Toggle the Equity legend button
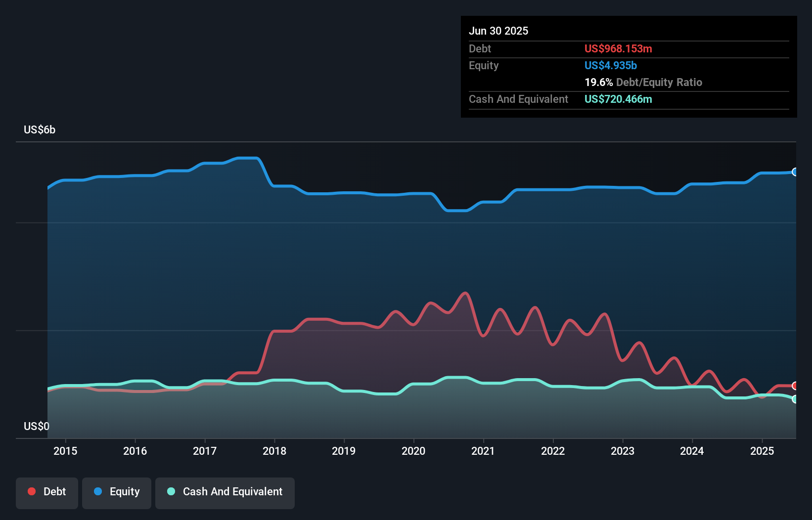The height and width of the screenshot is (520, 812). [117, 492]
